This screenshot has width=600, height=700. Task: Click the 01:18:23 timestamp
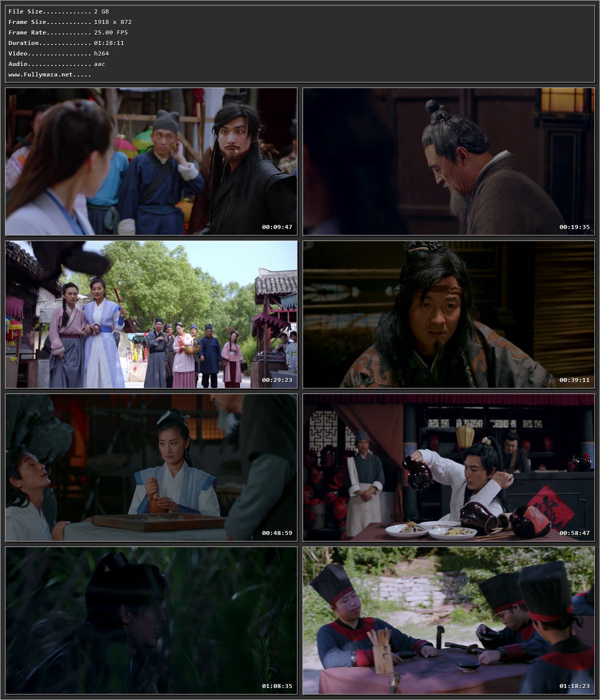tap(574, 686)
